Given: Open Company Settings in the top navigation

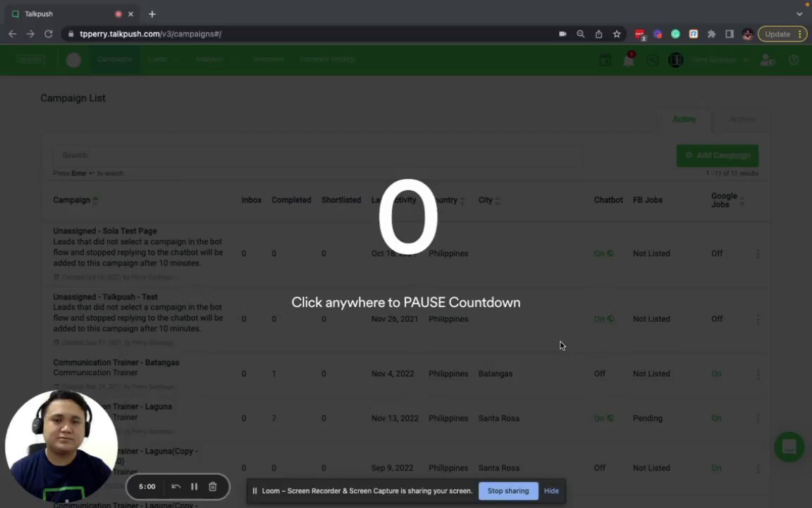Looking at the screenshot, I should point(327,59).
